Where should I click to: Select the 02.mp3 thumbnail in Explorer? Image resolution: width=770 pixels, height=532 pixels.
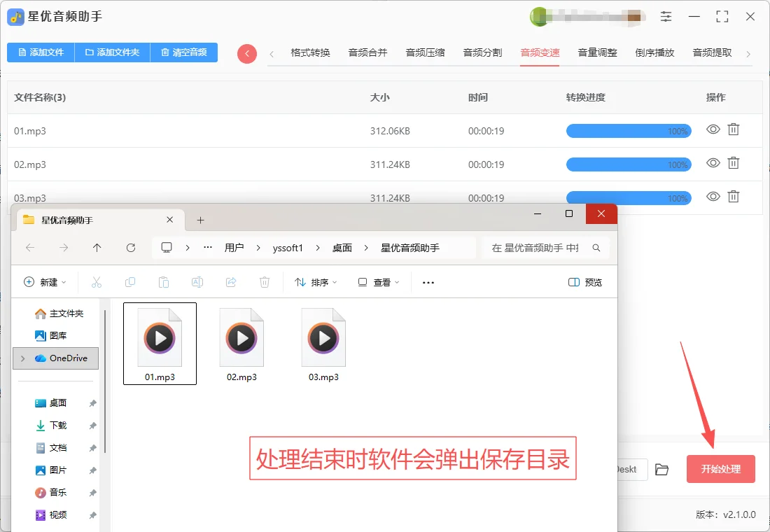tap(241, 338)
